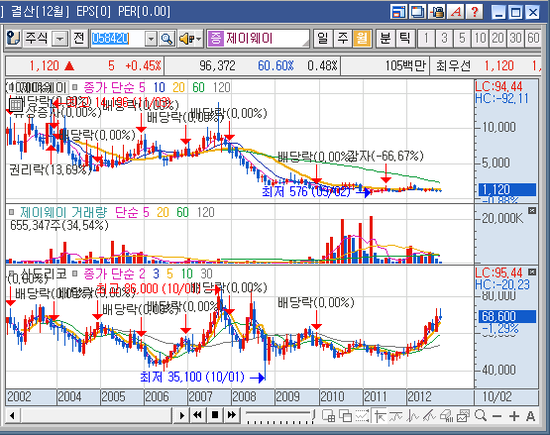Select the 60 interval button
The height and width of the screenshot is (435, 550).
(x=533, y=38)
